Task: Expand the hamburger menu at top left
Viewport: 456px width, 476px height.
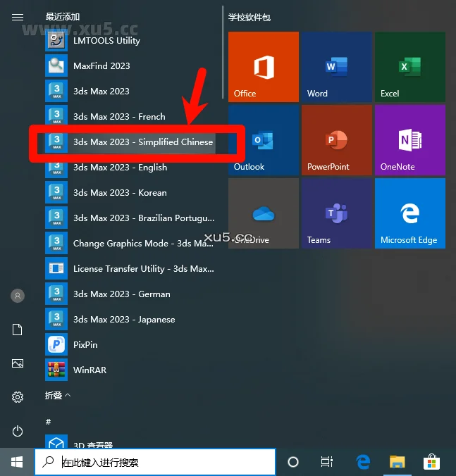Action: (x=18, y=17)
